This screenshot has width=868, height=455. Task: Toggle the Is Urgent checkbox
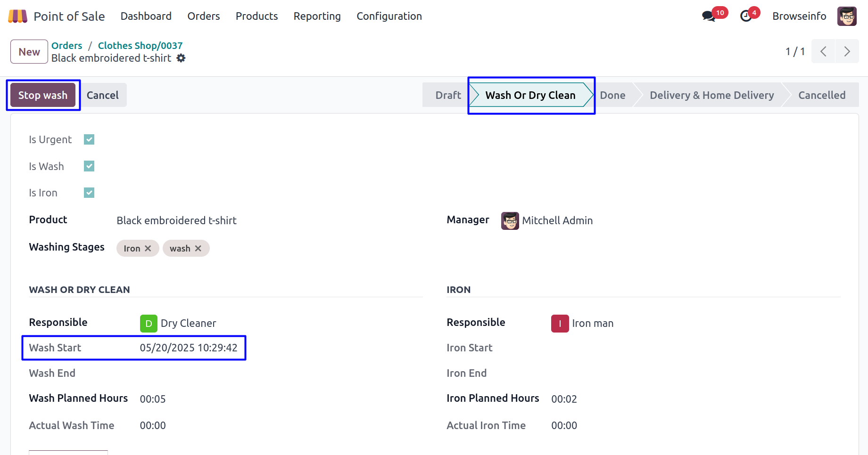(89, 139)
